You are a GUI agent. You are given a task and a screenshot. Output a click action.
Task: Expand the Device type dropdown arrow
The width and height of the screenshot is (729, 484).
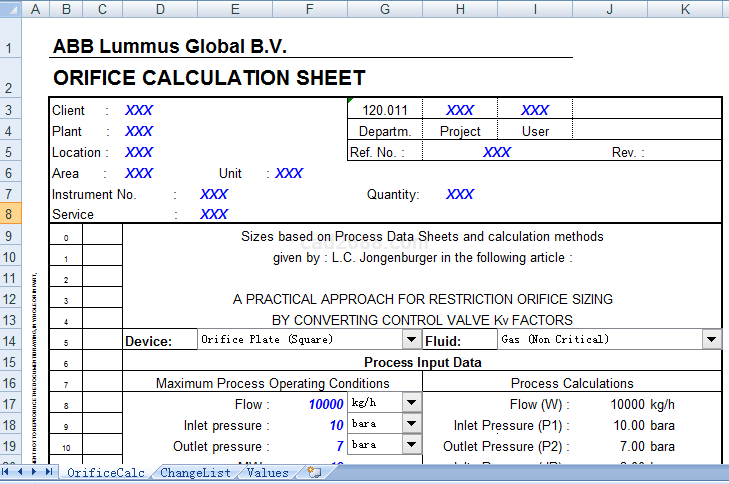[x=411, y=340]
